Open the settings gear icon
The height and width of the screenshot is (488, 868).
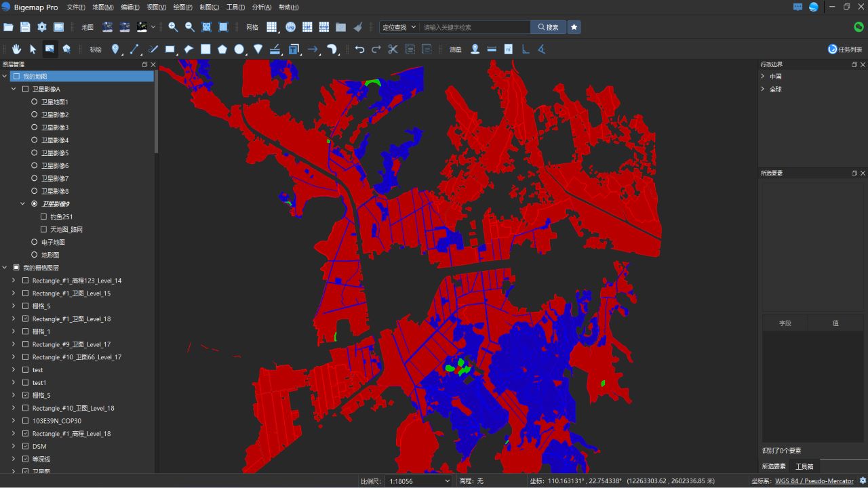(42, 27)
